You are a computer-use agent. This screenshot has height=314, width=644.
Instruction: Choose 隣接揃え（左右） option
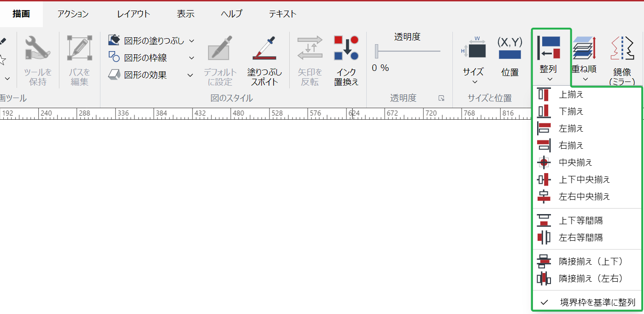point(587,279)
